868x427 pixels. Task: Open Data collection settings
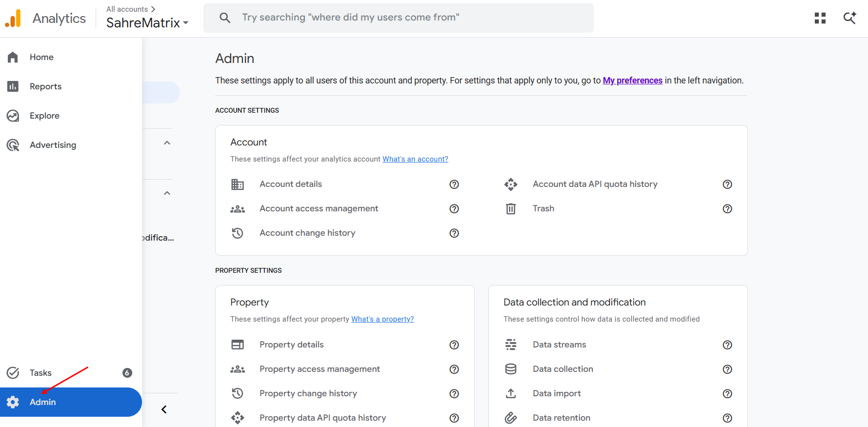point(563,369)
